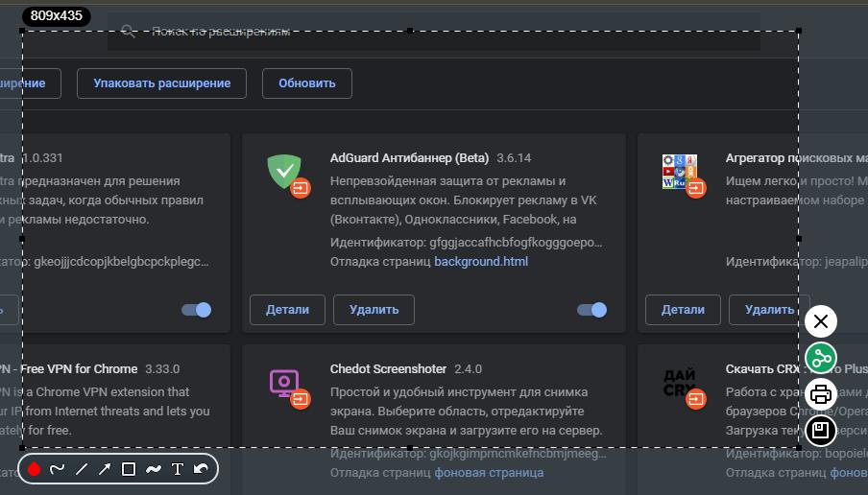Select the thick marker brush tool
The width and height of the screenshot is (868, 495).
point(154,469)
